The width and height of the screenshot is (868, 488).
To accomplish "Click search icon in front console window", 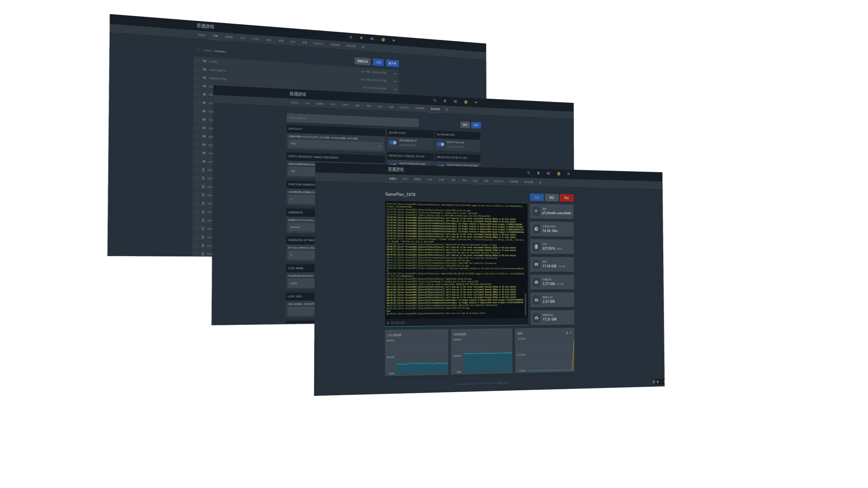I will (528, 173).
